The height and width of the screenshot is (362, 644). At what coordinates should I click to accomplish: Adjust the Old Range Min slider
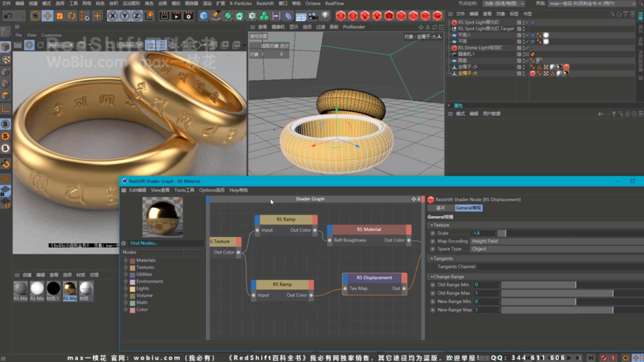tap(571, 284)
